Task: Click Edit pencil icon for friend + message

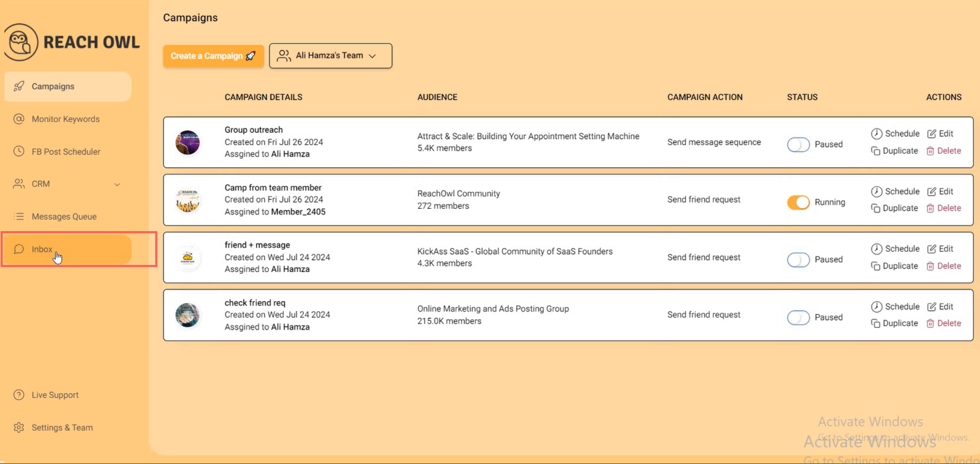Action: point(932,249)
